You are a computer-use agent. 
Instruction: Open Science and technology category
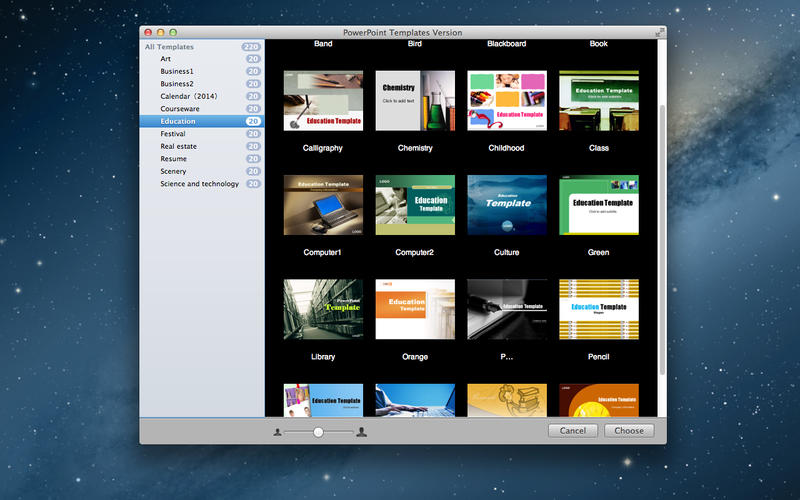coord(199,184)
